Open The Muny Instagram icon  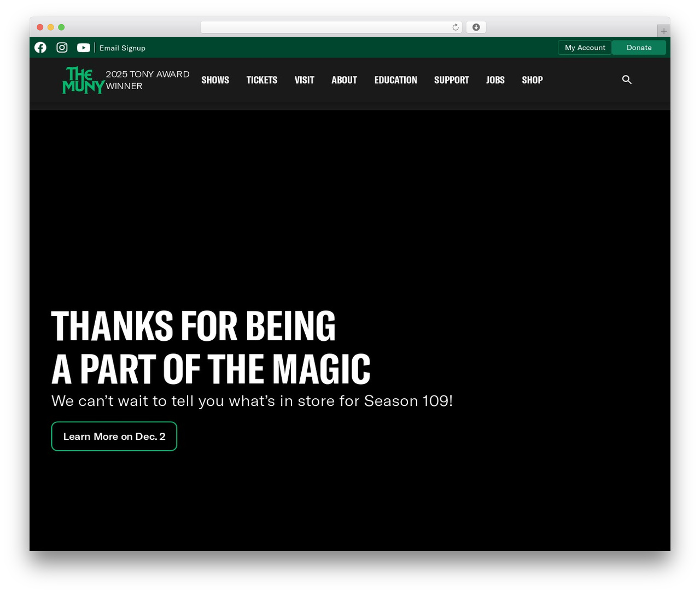[62, 48]
